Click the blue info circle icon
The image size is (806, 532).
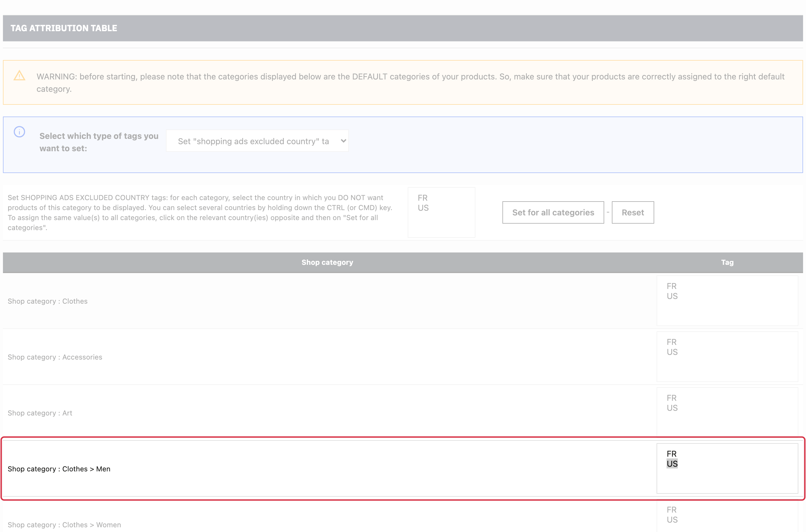[x=19, y=132]
